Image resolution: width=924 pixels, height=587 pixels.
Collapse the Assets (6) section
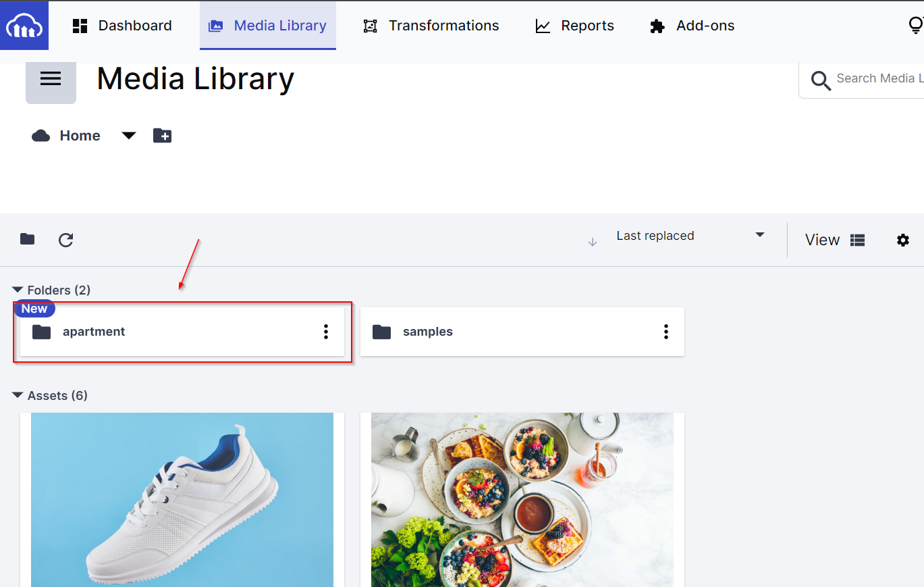tap(50, 396)
